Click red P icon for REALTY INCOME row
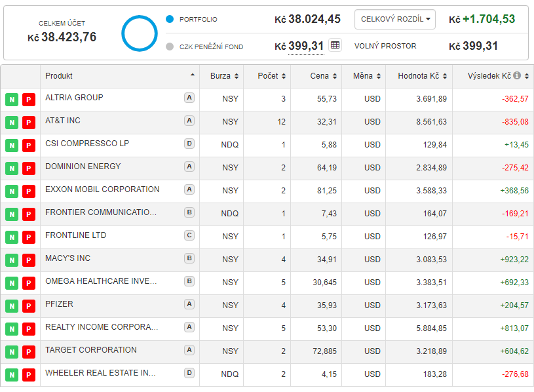 point(29,329)
